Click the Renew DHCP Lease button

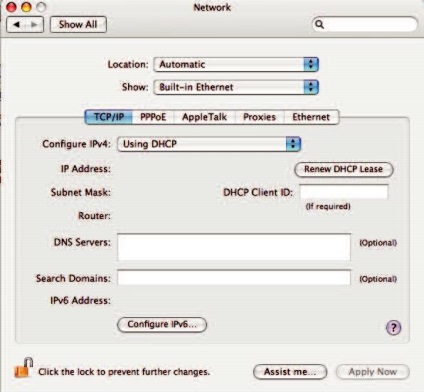344,169
